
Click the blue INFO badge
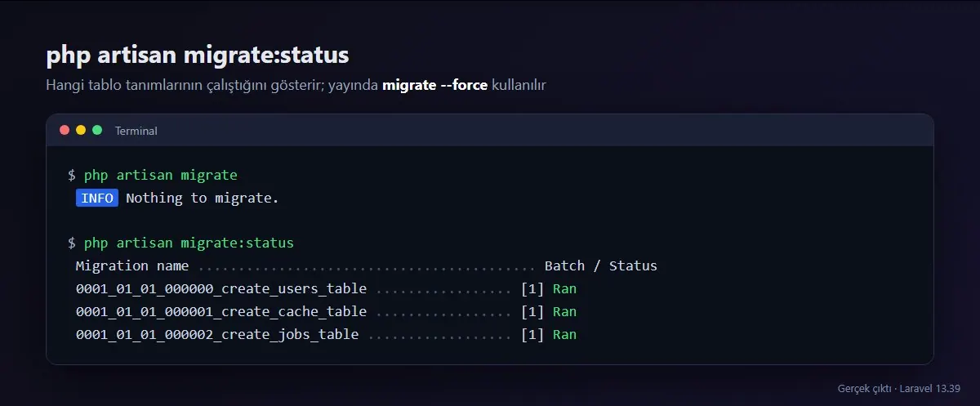(97, 198)
